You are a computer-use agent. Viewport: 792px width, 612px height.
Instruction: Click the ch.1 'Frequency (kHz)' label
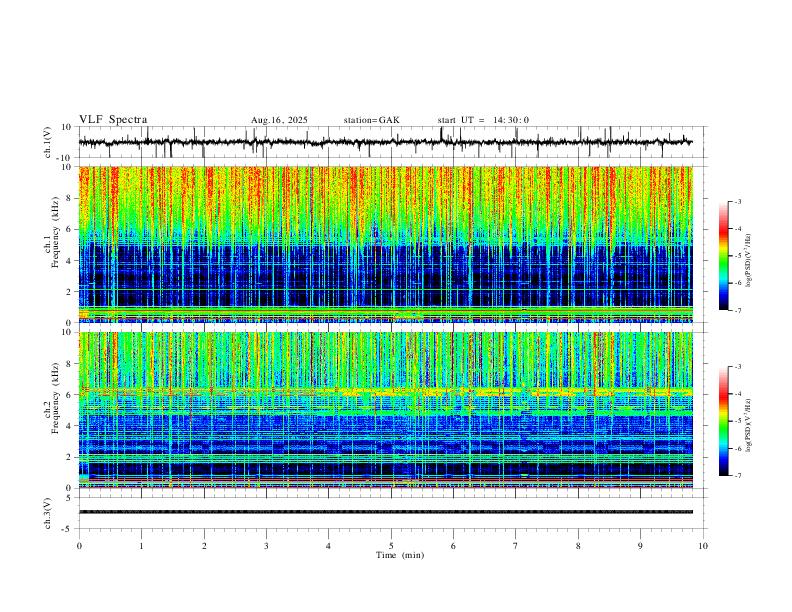pyautogui.click(x=55, y=232)
